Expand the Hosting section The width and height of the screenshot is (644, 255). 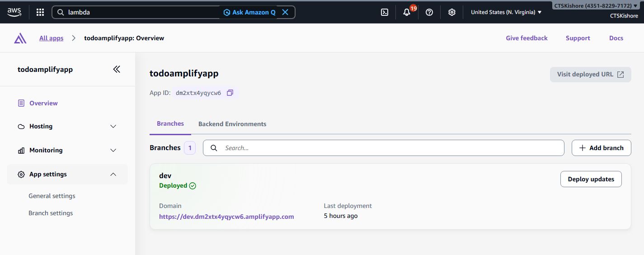[113, 127]
